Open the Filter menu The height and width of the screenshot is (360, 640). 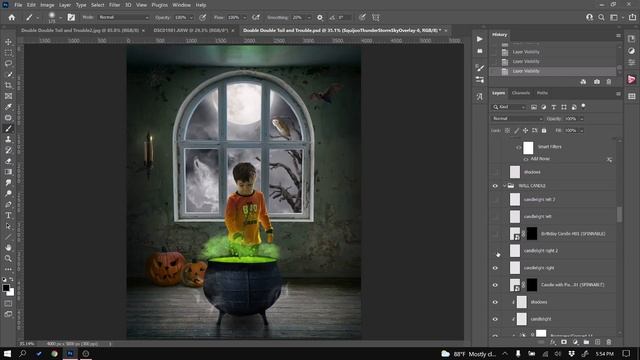[114, 5]
